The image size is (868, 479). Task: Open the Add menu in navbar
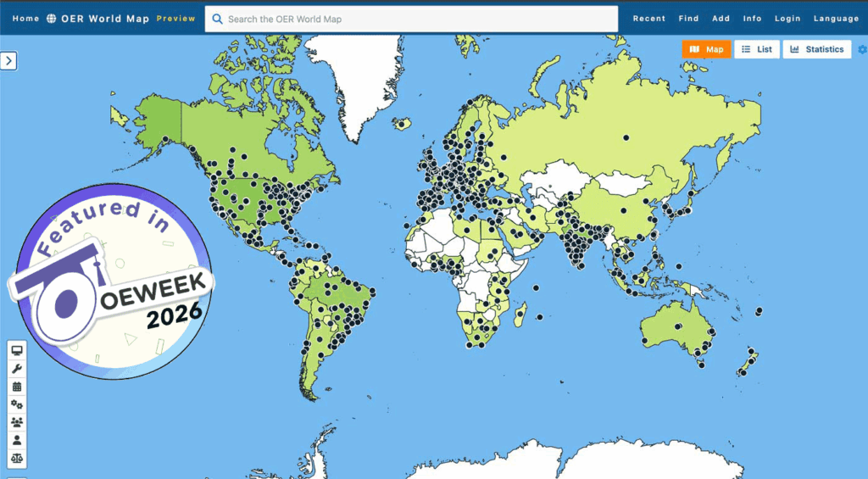click(721, 19)
